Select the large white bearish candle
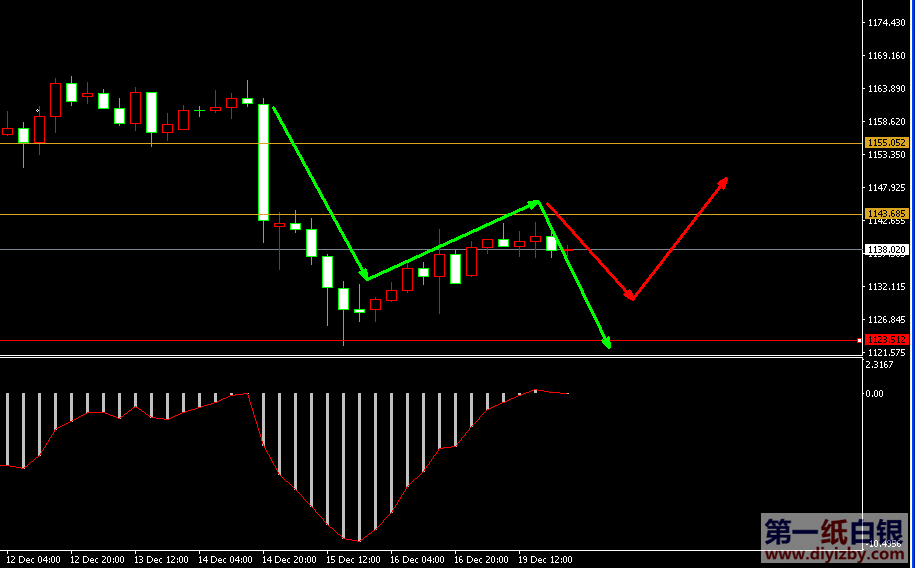 264,161
